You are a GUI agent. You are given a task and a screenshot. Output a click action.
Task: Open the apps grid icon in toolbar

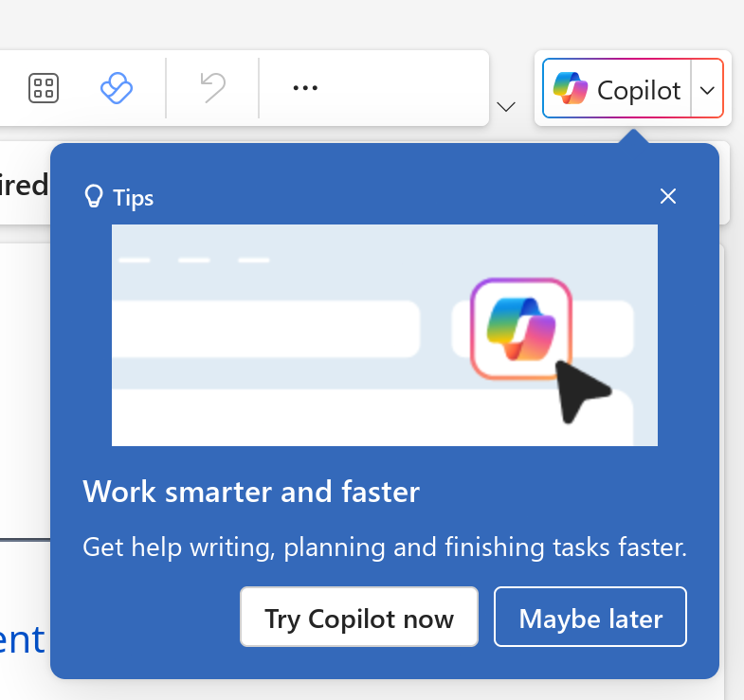pos(44,88)
